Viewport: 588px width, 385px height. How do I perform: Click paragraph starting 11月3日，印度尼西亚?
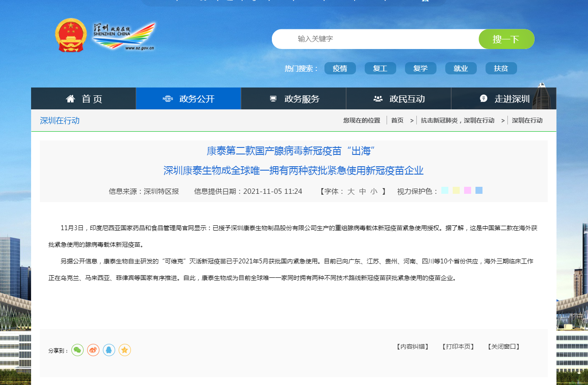(x=293, y=236)
